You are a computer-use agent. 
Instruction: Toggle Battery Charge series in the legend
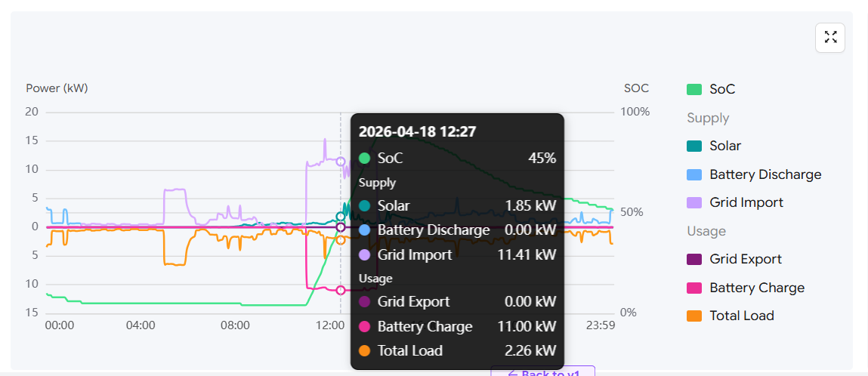click(x=756, y=288)
